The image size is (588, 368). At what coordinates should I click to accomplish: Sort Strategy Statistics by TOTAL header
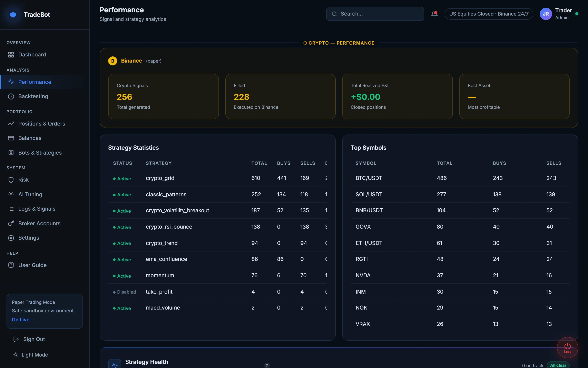click(259, 163)
